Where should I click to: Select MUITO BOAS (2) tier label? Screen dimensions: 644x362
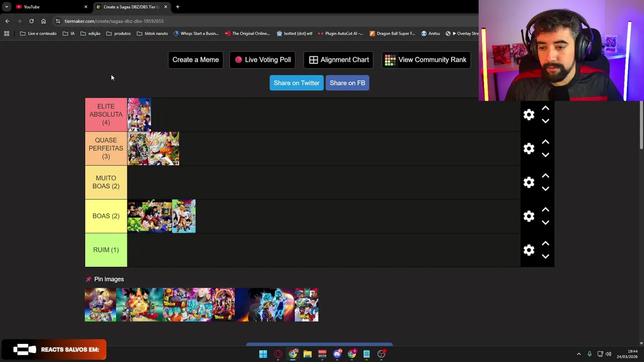(106, 182)
